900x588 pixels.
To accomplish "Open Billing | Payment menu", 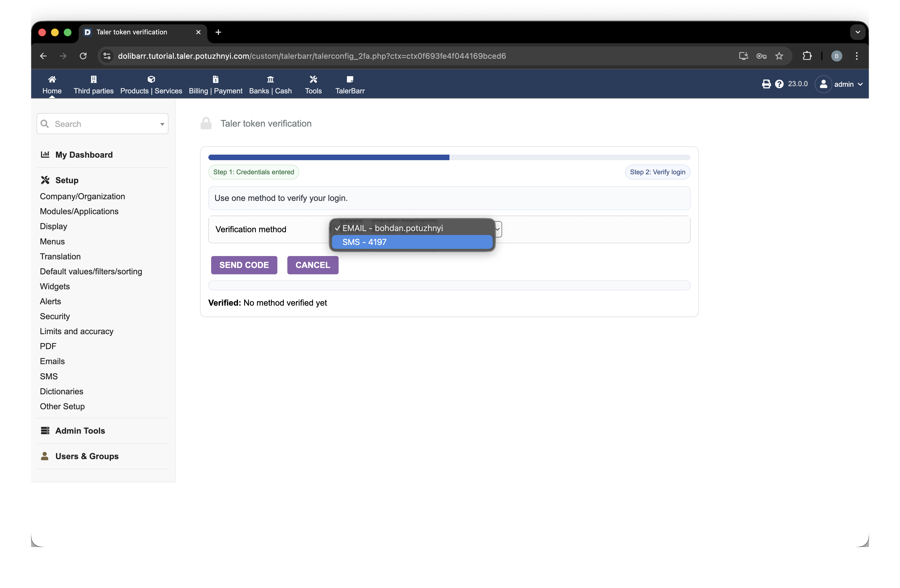I will [216, 91].
